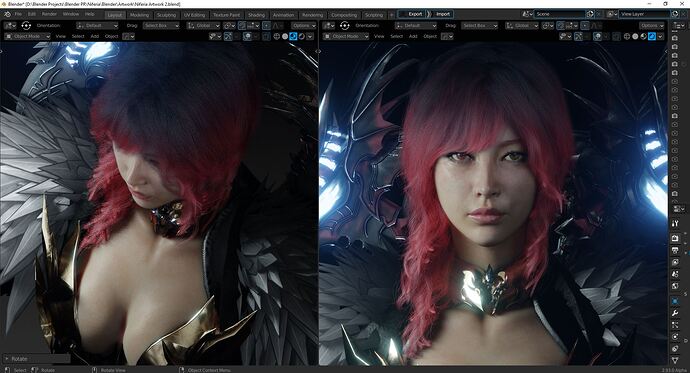Open the Output properties printer icon
The image size is (690, 373).
675,250
